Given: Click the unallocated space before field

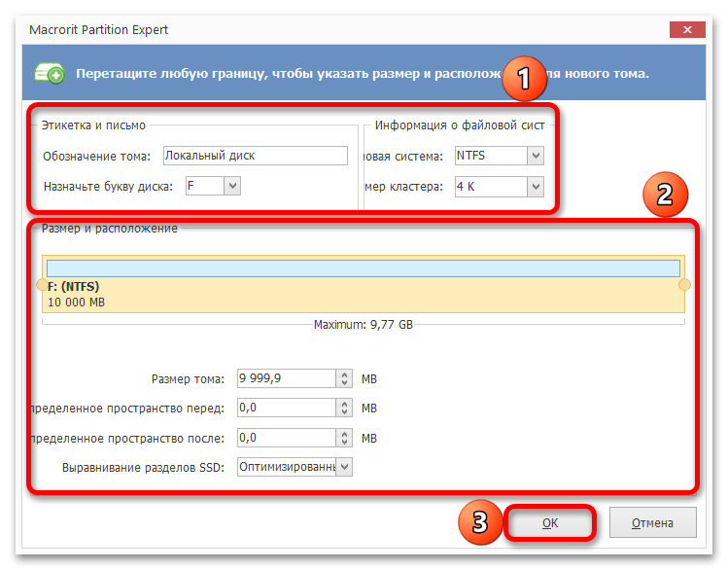Looking at the screenshot, I should [x=287, y=408].
